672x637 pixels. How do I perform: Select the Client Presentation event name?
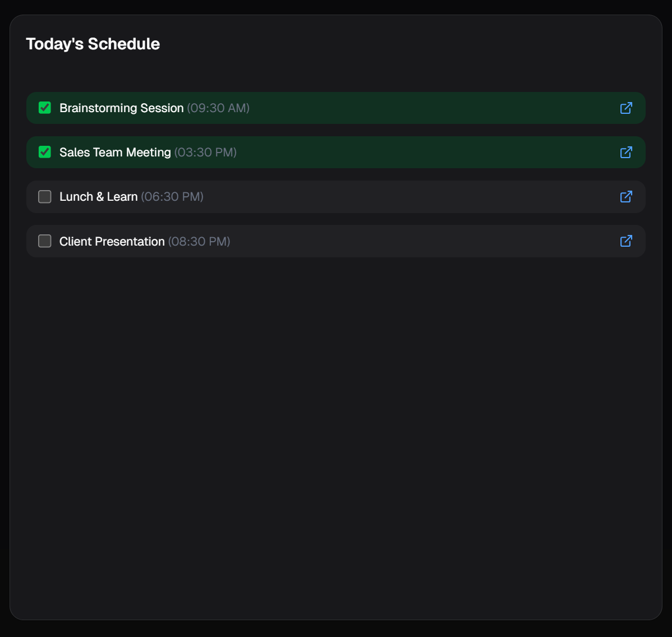(x=112, y=242)
